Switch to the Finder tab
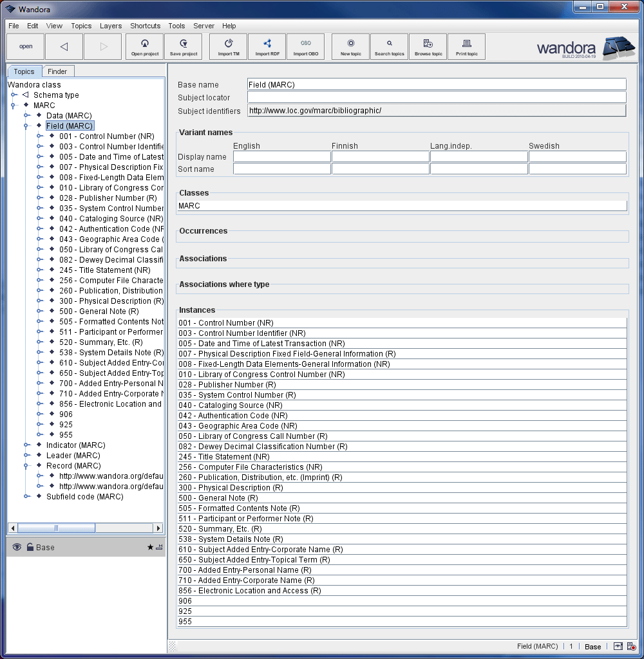This screenshot has width=644, height=659. pos(58,71)
